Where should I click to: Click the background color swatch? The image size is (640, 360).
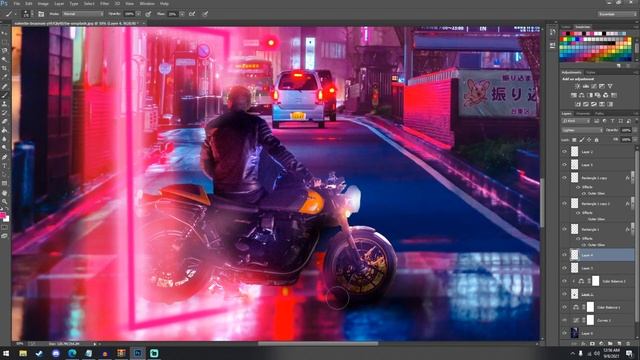pos(7,220)
